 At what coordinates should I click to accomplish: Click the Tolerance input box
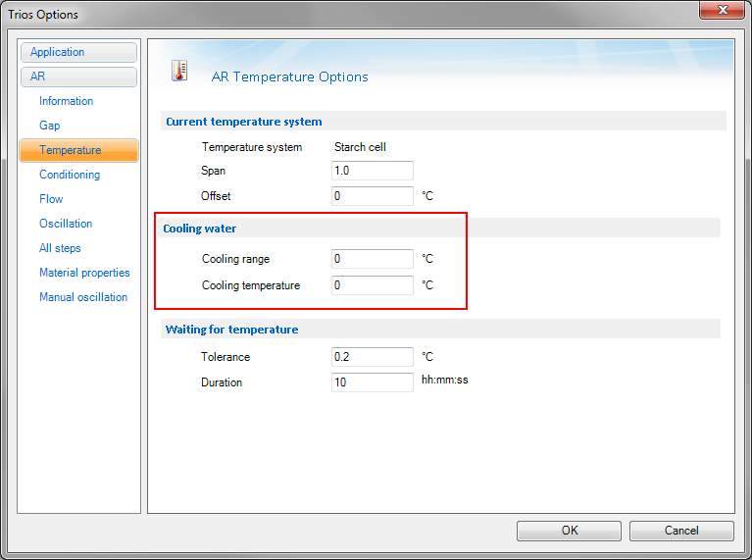[373, 357]
